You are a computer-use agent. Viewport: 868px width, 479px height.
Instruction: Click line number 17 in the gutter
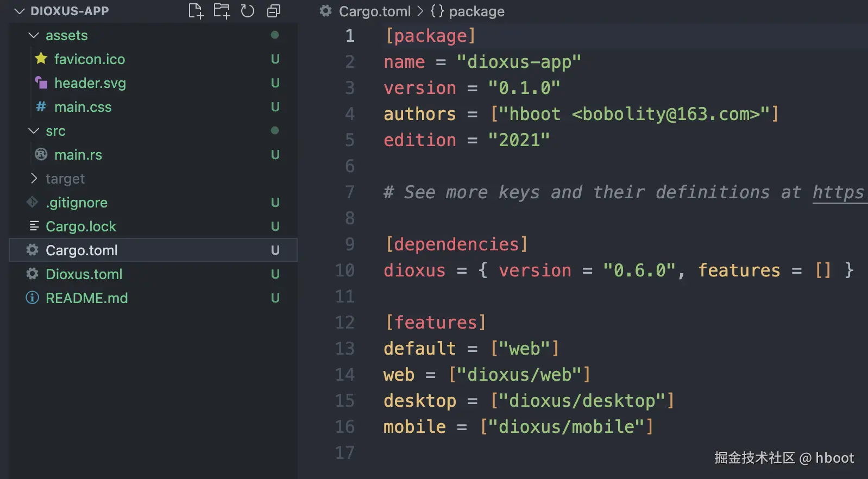pyautogui.click(x=345, y=453)
